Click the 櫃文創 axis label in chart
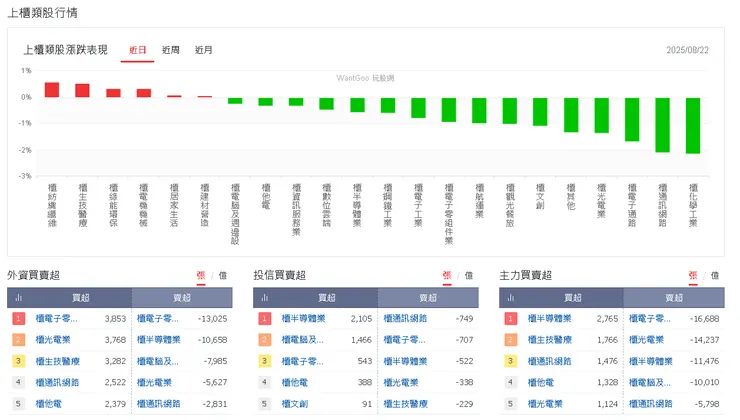Viewport: 740px width, 420px height. tap(540, 197)
